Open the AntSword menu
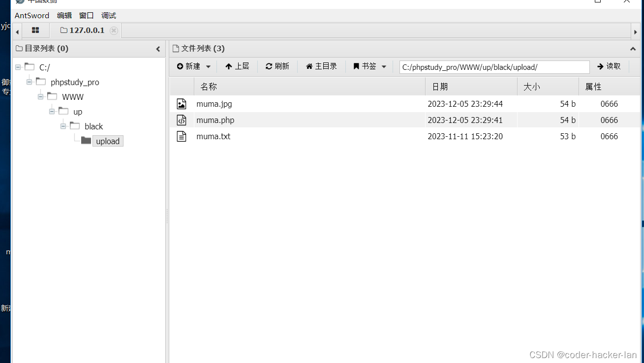The image size is (644, 363). coord(32,15)
